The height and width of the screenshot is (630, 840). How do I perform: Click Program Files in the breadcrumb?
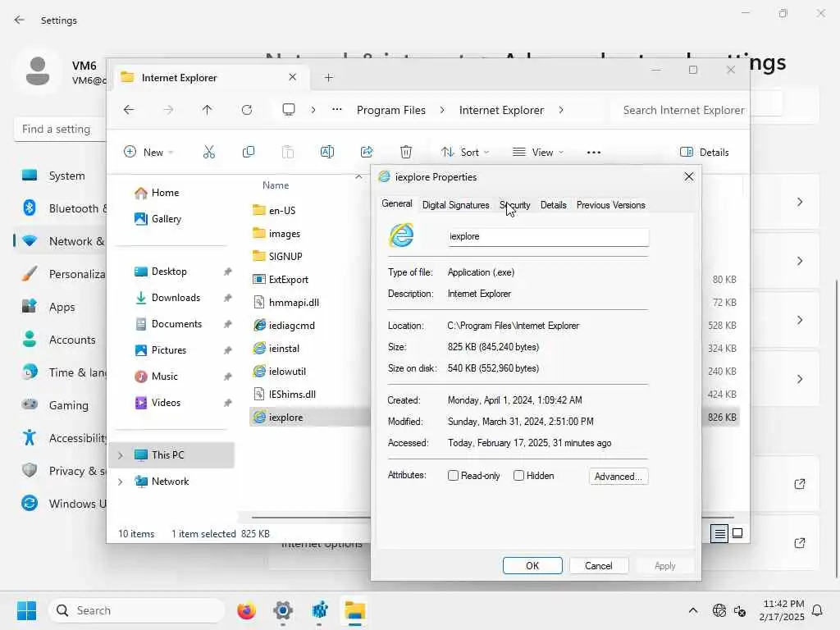[391, 110]
